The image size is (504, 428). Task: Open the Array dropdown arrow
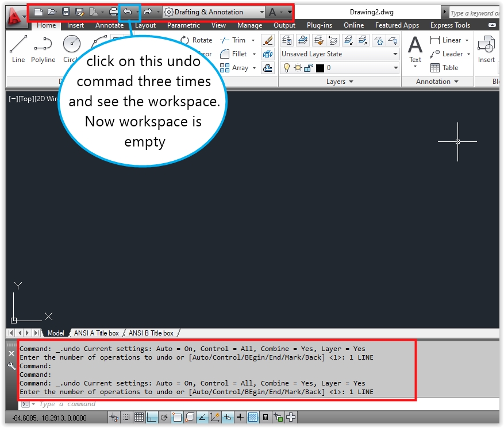pos(254,68)
